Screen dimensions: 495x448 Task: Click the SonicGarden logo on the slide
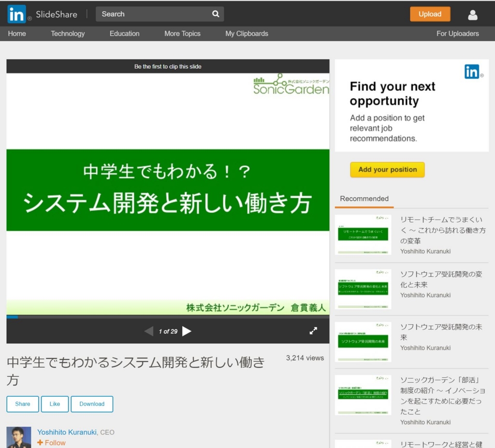click(x=291, y=84)
